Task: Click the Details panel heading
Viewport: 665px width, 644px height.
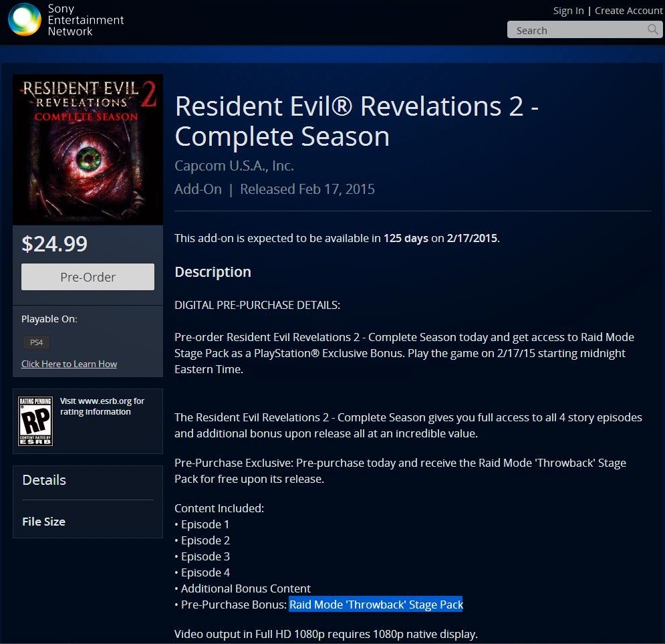Action: coord(44,479)
